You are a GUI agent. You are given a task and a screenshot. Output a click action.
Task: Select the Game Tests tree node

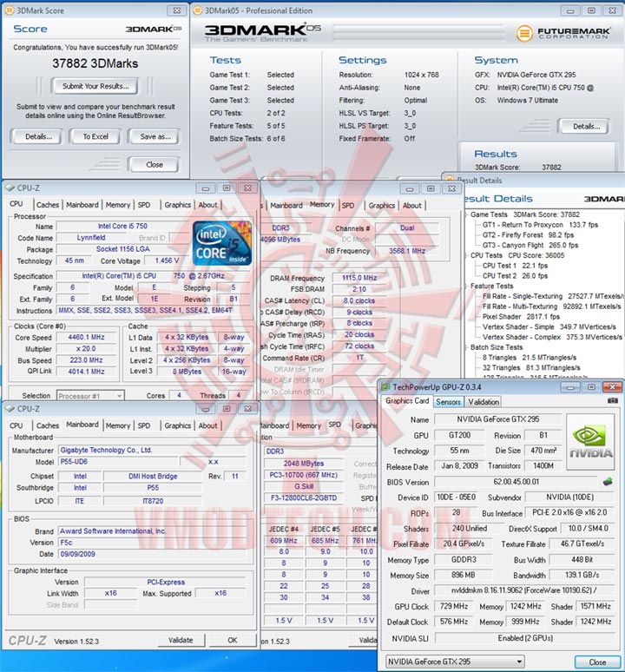pos(489,214)
